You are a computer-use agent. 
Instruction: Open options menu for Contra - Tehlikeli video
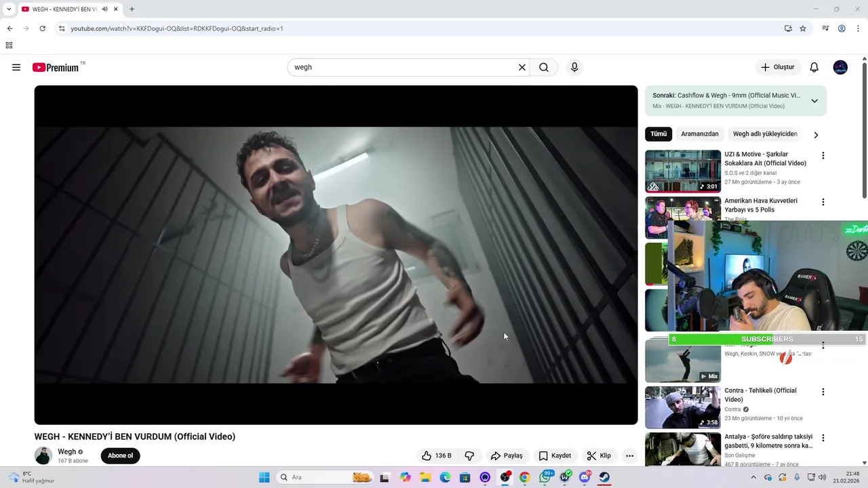823,392
